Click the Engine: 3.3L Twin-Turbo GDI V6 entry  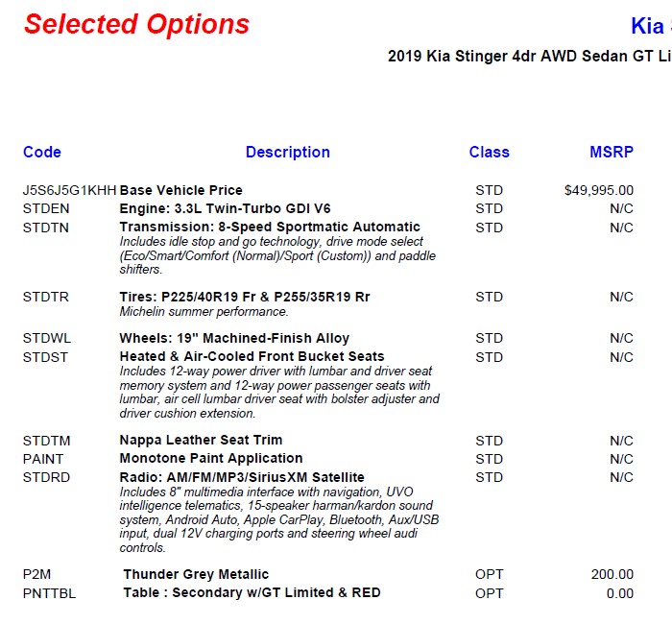pos(225,208)
